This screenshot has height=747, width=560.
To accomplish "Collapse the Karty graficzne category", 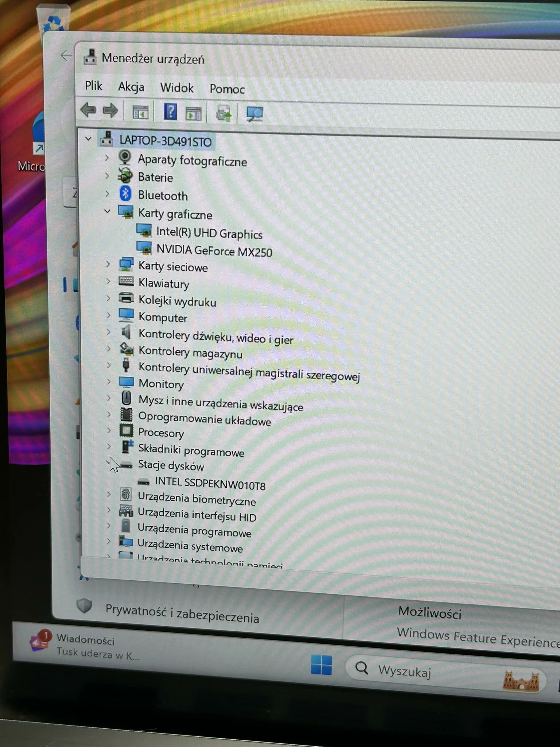I will coord(107,211).
